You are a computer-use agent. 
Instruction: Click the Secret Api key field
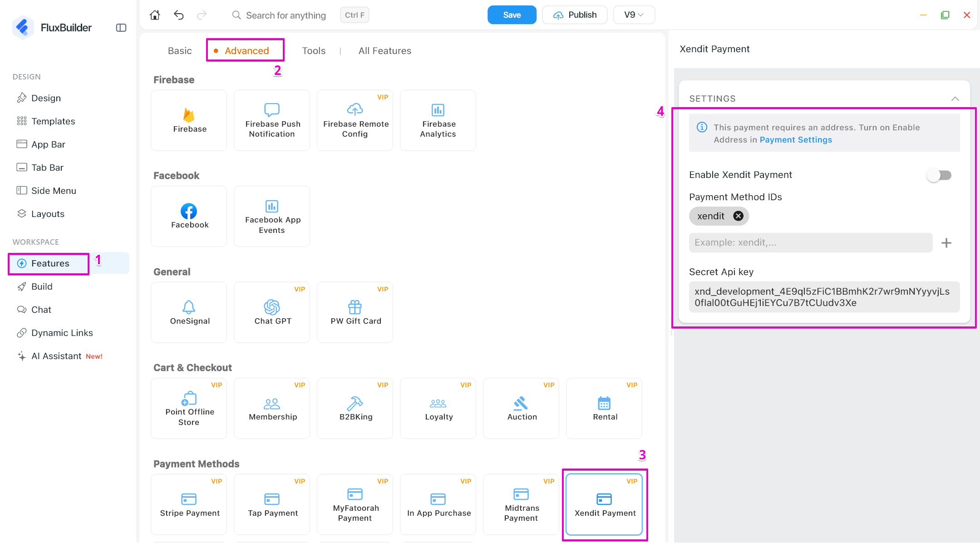tap(824, 297)
